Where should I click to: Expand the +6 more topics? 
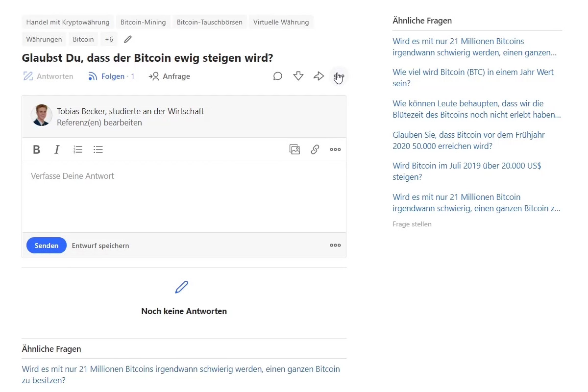click(109, 39)
